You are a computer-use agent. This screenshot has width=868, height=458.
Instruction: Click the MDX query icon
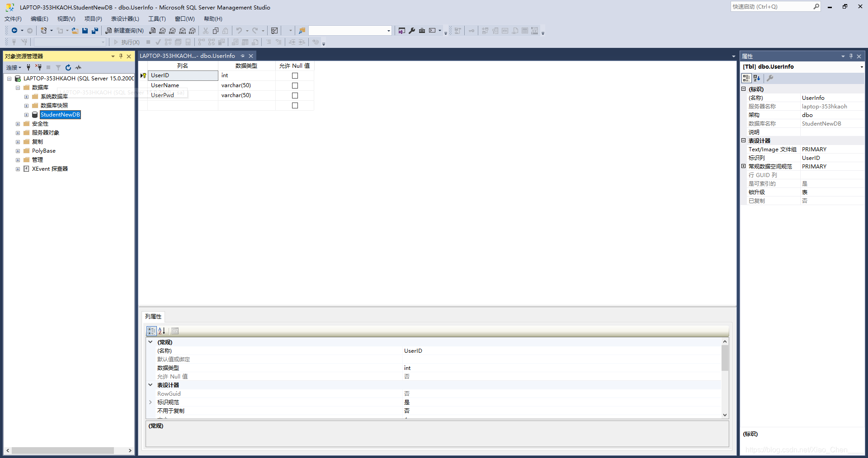tap(162, 31)
